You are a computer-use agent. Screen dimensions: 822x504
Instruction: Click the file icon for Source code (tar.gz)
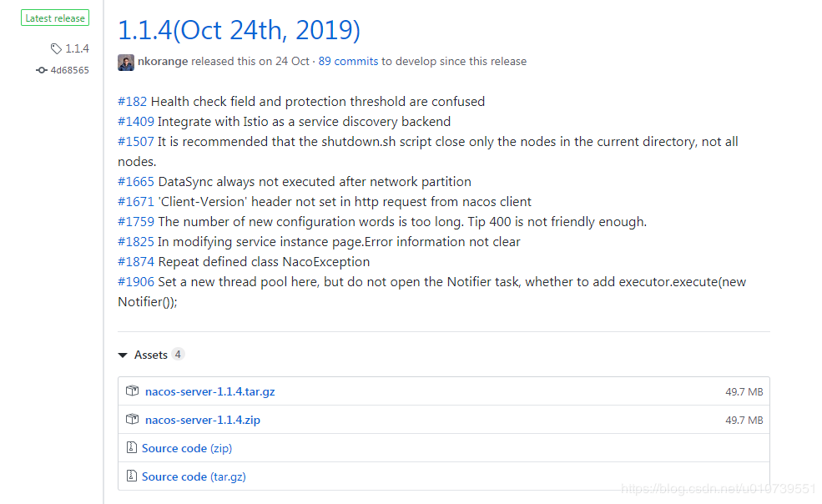131,476
